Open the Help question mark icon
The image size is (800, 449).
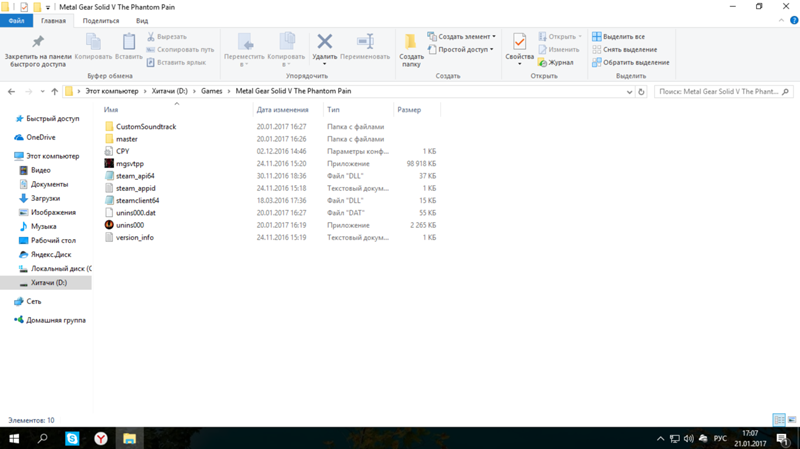794,21
